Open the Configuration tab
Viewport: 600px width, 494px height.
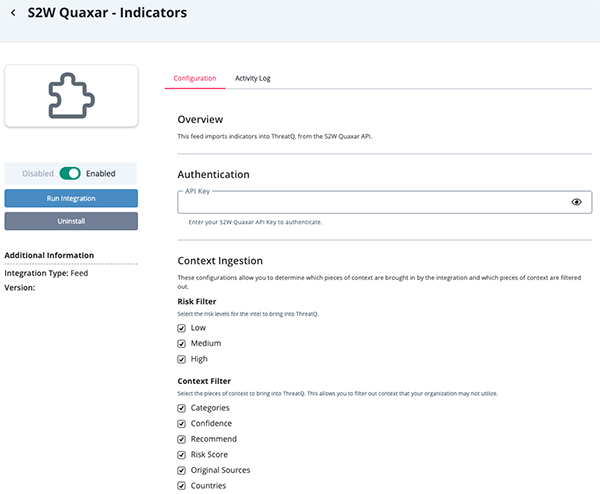[195, 78]
